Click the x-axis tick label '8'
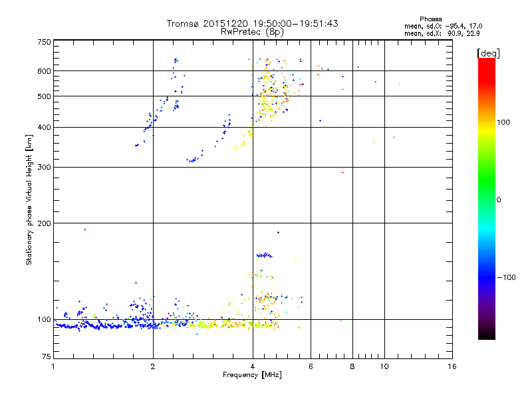The width and height of the screenshot is (532, 399). [x=352, y=366]
